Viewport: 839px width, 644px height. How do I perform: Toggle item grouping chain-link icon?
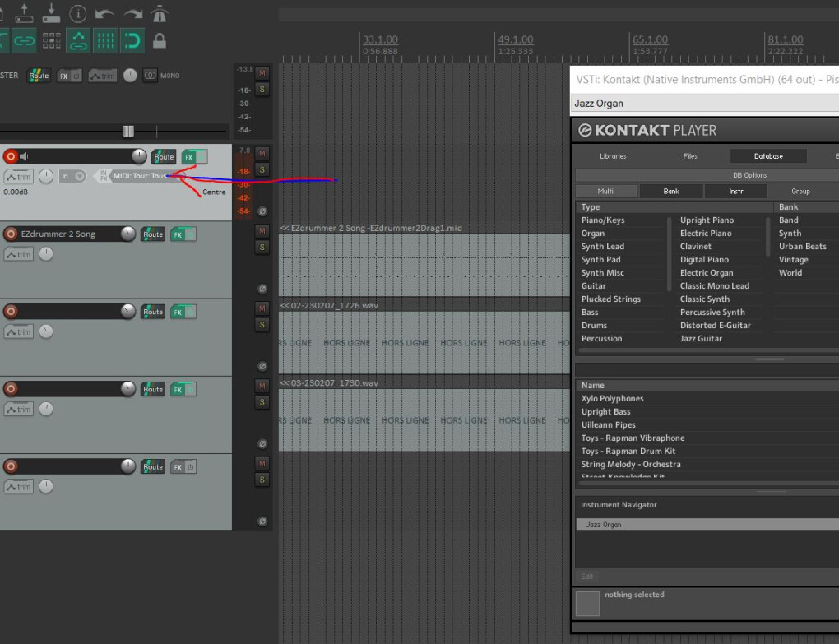[24, 40]
